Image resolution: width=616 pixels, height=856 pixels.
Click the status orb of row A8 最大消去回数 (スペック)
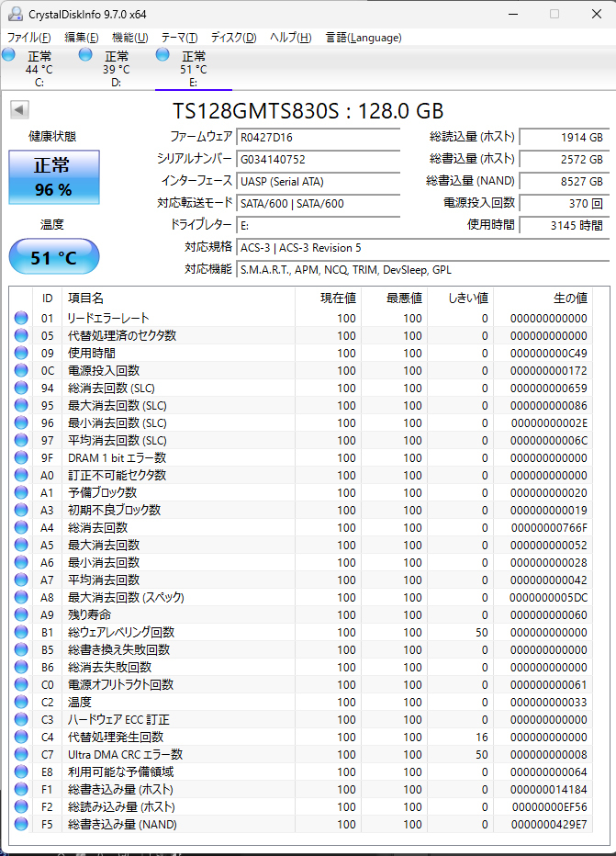pos(21,597)
